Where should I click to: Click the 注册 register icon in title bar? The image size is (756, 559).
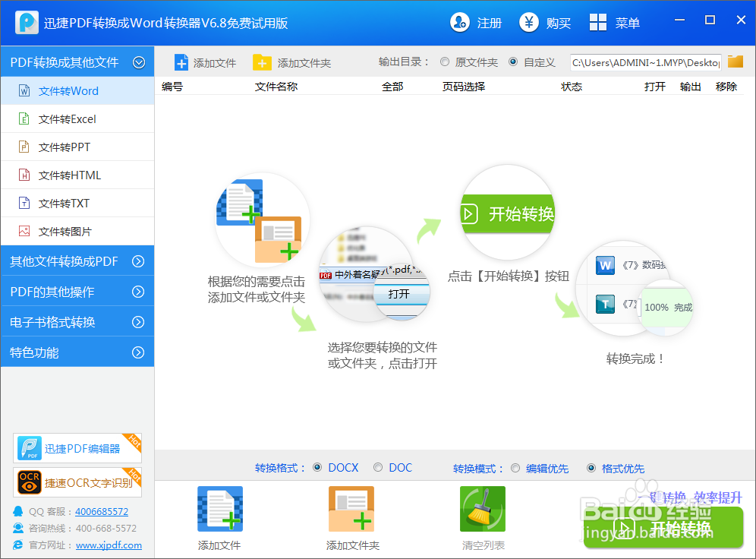coord(459,22)
